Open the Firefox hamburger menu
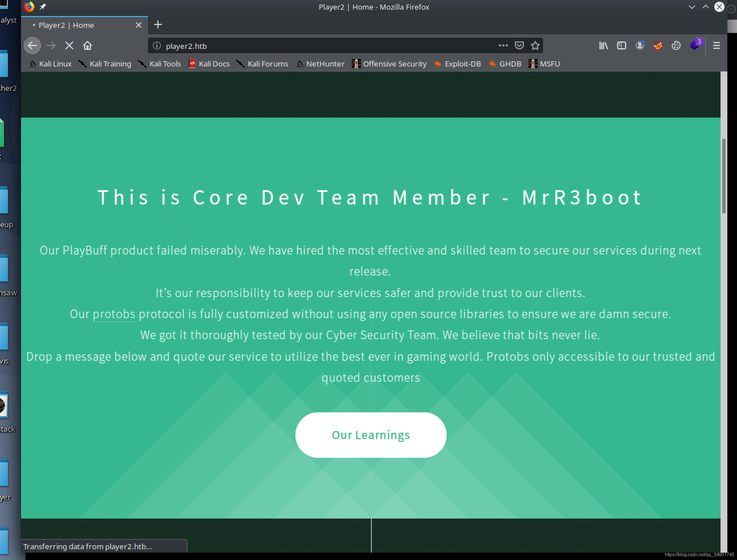 [716, 46]
